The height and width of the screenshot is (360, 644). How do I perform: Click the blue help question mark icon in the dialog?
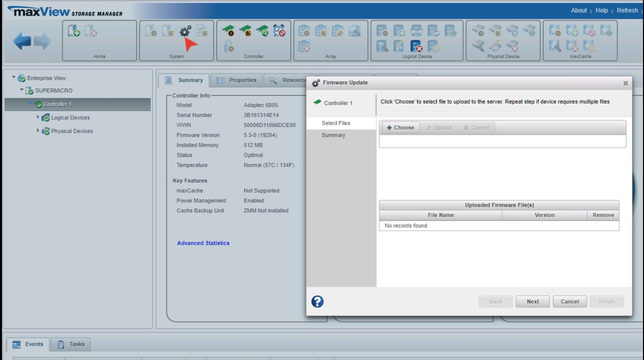(317, 301)
